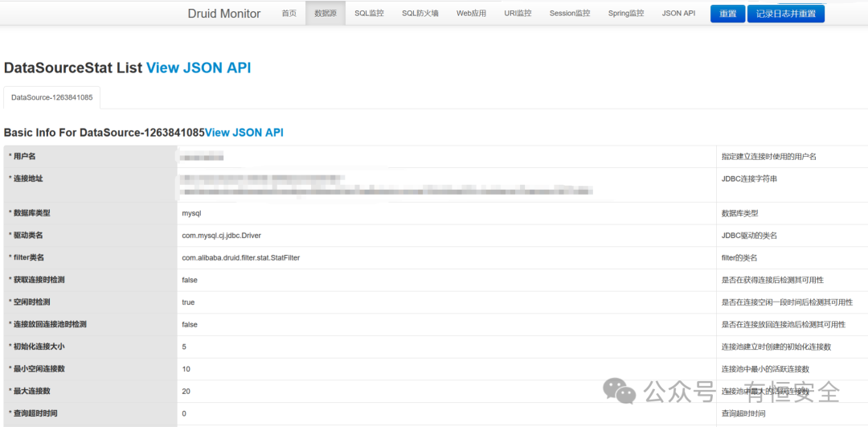
Task: Switch to Web应用 page
Action: [471, 14]
